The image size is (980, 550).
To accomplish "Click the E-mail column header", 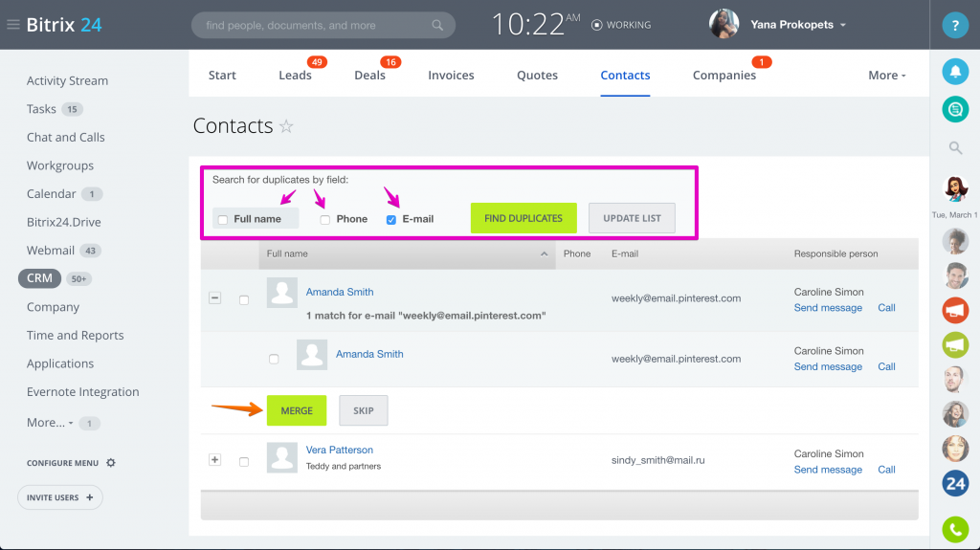I will coord(625,253).
